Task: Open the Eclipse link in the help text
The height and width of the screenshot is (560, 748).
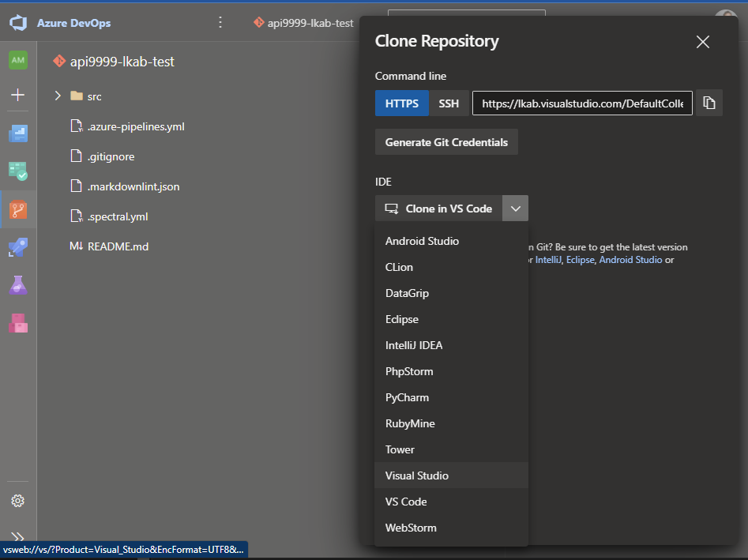Action: click(581, 259)
